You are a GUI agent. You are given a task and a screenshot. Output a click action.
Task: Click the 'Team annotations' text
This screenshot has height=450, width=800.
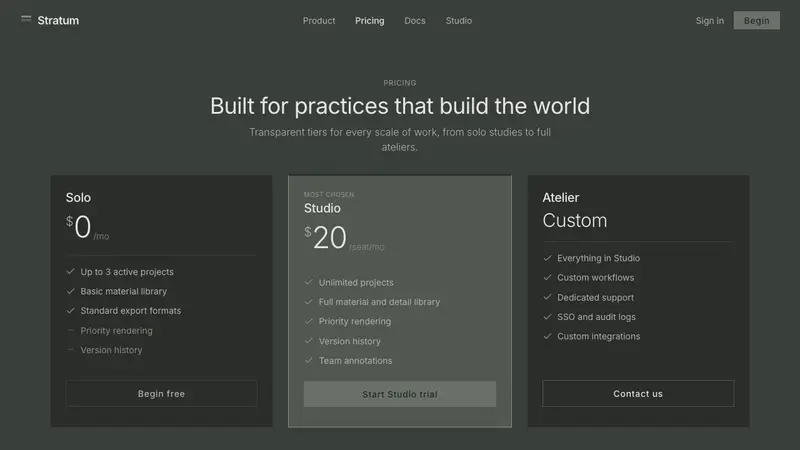coord(356,361)
